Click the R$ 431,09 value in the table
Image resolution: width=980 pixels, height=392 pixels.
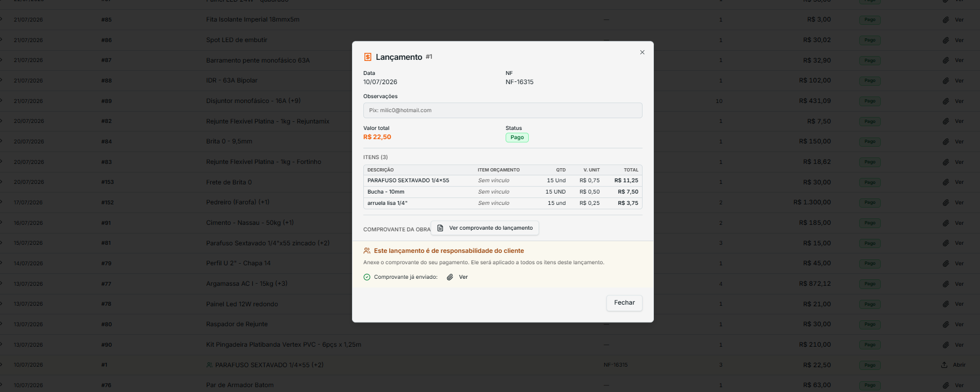815,101
